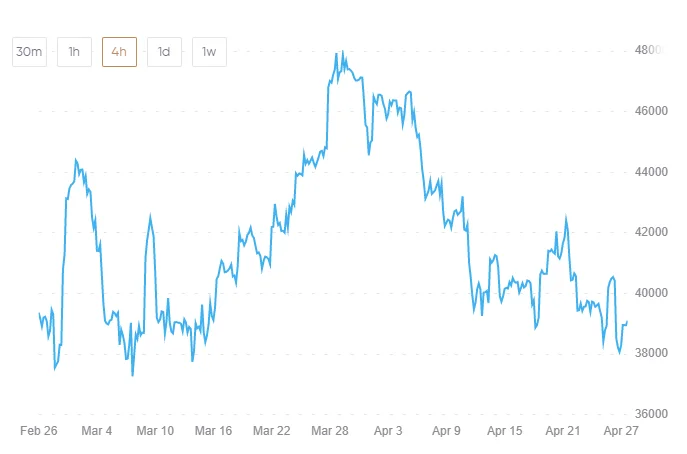Click the Mar 4 date label
The width and height of the screenshot is (687, 454).
(97, 430)
